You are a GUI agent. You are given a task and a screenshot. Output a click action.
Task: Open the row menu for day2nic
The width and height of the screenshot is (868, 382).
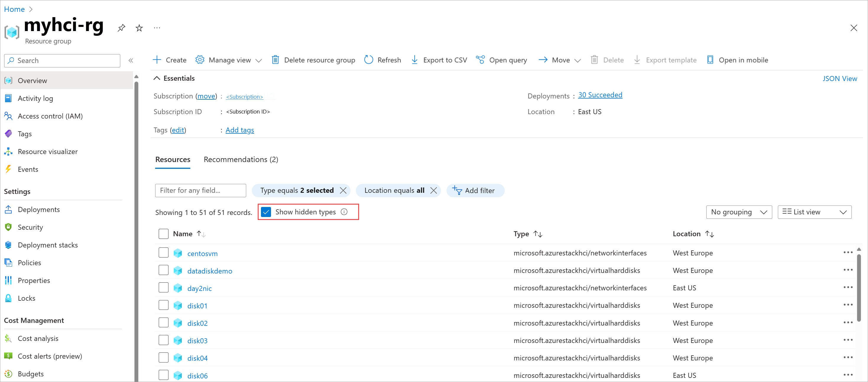(x=848, y=288)
